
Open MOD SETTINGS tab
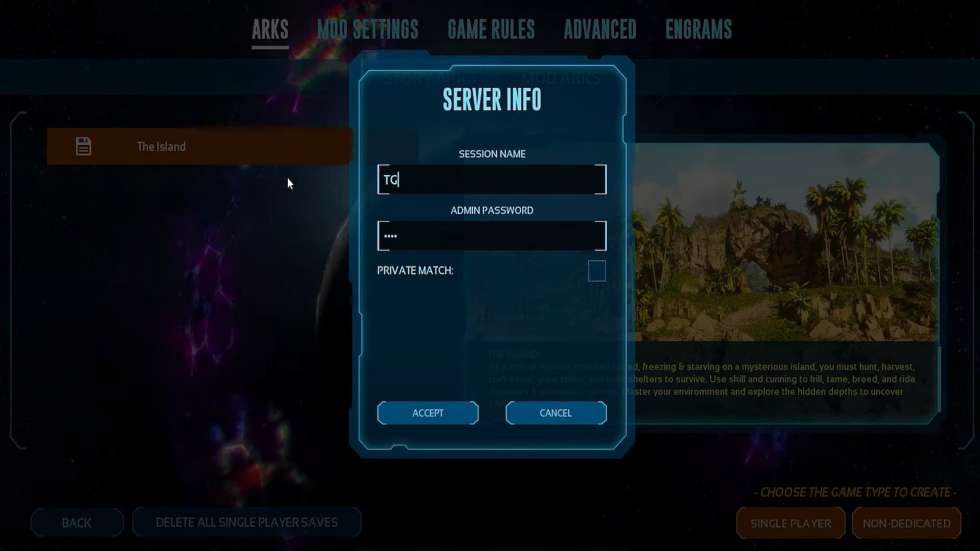[x=367, y=29]
